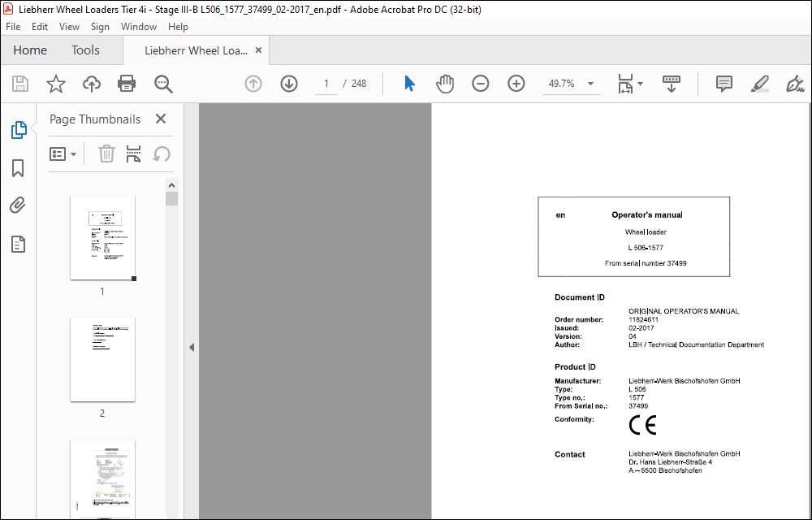The width and height of the screenshot is (812, 520).
Task: Rotate pages with the circular arrow icon
Action: [162, 154]
